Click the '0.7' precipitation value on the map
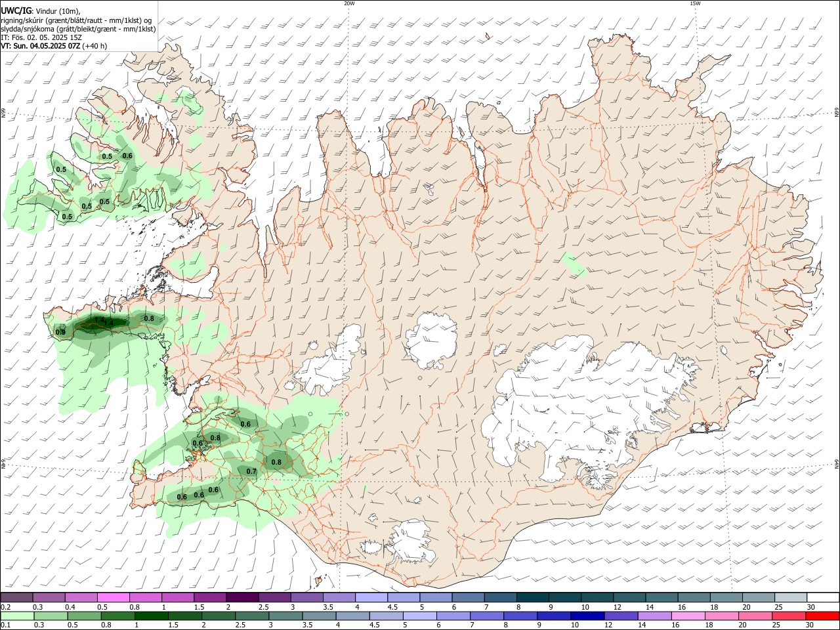Screen dimensions: 840x630 pos(251,471)
